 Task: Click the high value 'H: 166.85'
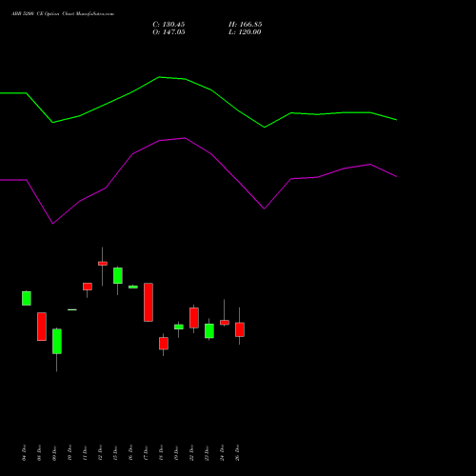245,25
